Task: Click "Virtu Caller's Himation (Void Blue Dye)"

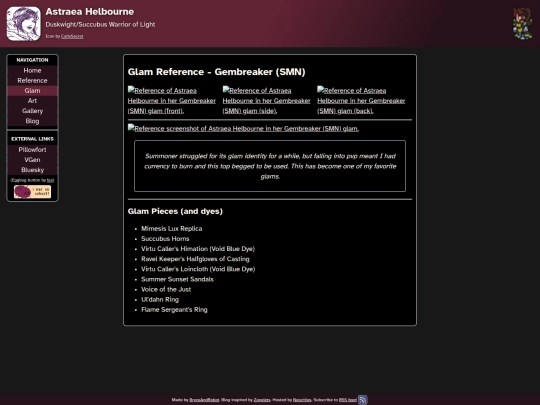Action: tap(198, 249)
